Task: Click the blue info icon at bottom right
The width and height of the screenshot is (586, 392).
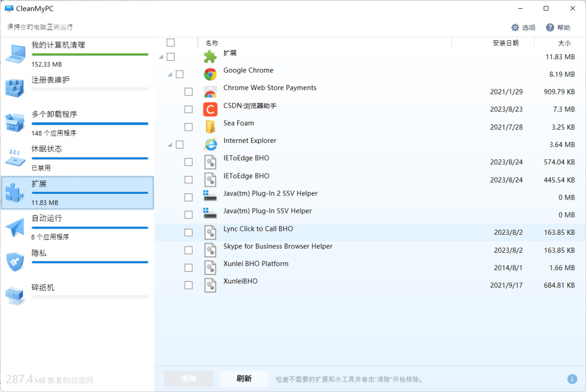Action: pos(572,379)
